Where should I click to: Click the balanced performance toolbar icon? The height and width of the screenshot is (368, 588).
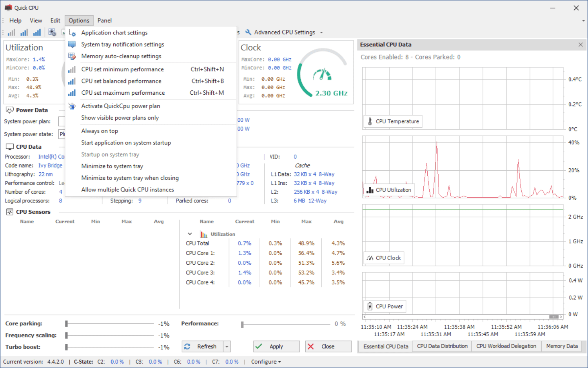click(24, 32)
